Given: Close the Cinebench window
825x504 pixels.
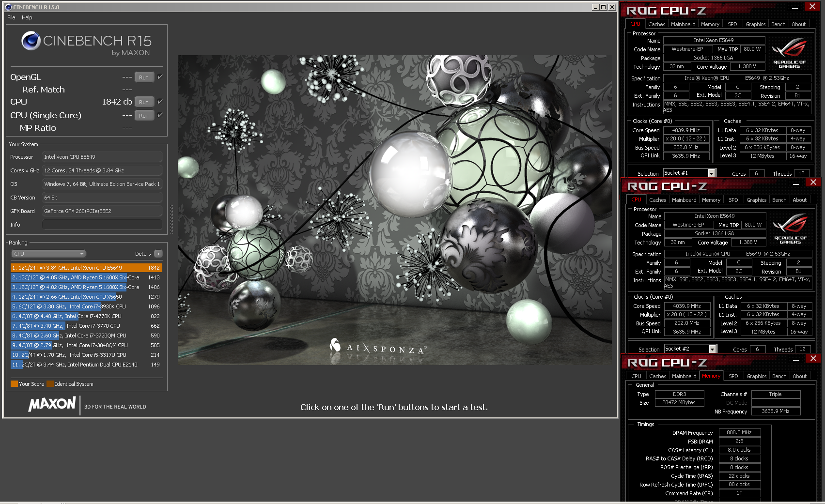Looking at the screenshot, I should point(612,7).
